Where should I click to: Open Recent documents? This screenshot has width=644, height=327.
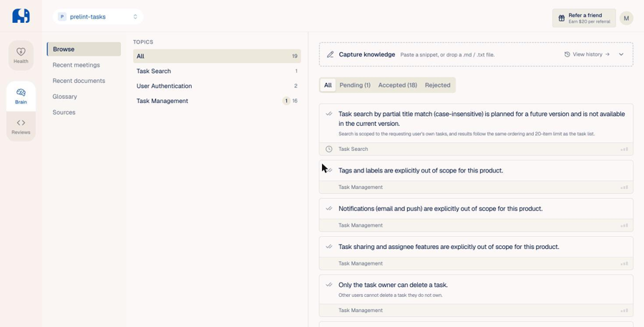(x=79, y=81)
